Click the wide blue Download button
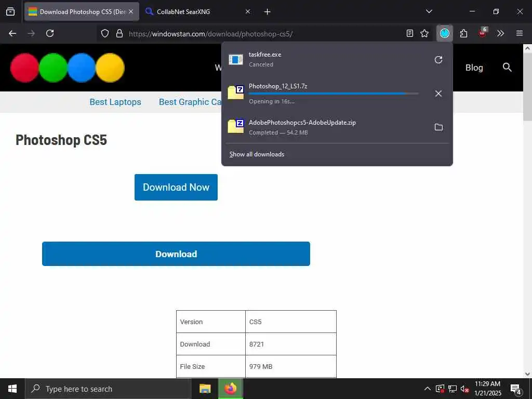This screenshot has width=532, height=399. point(176,254)
